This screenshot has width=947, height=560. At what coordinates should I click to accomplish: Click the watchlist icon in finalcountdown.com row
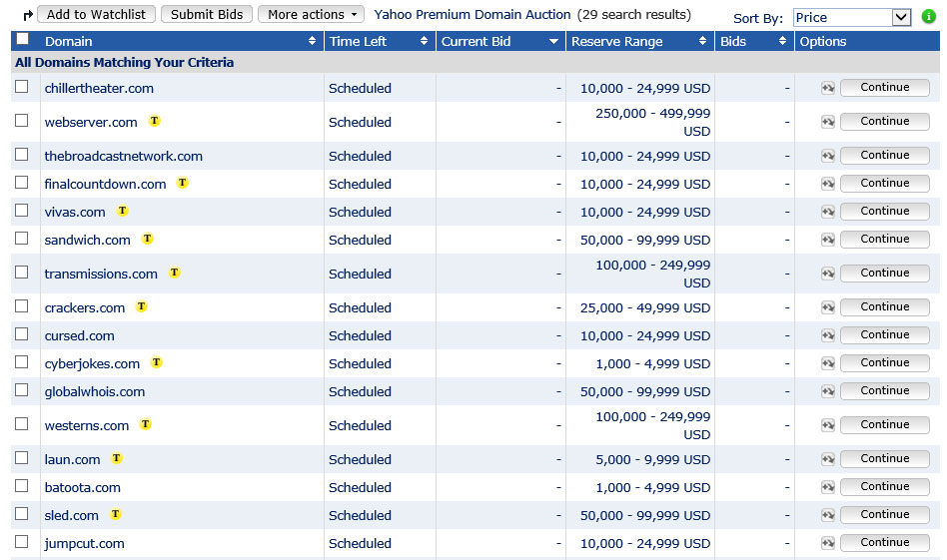[828, 184]
